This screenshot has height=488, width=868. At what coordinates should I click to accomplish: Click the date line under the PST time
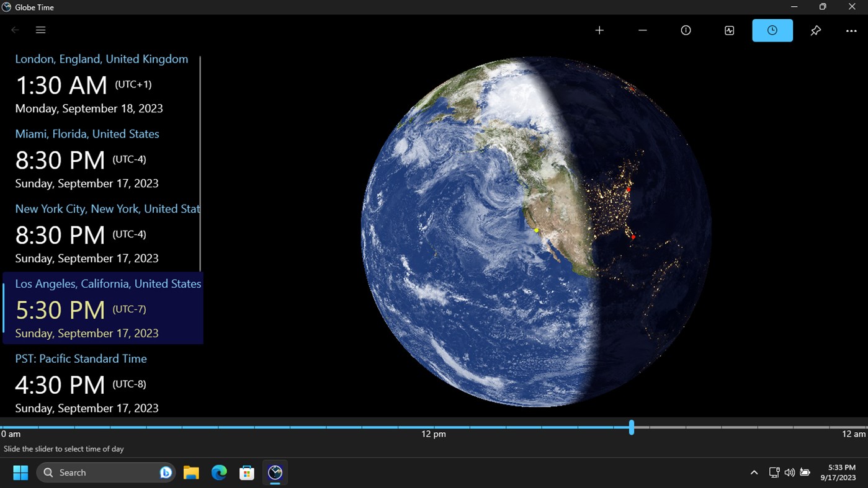(x=87, y=409)
